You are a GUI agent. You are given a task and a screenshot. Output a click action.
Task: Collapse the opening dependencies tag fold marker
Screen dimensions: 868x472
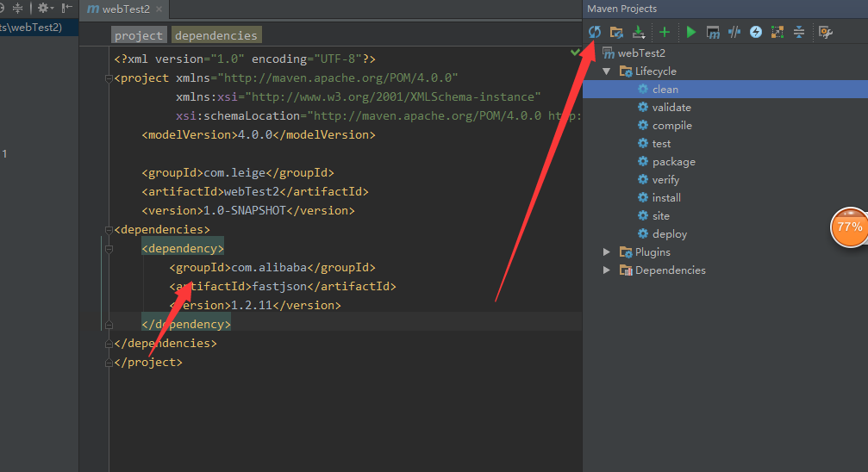click(x=109, y=230)
